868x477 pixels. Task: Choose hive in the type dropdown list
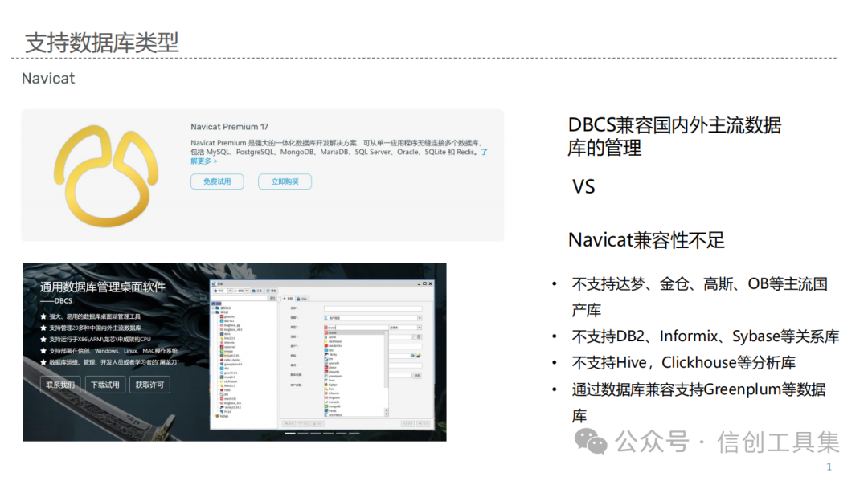354,389
